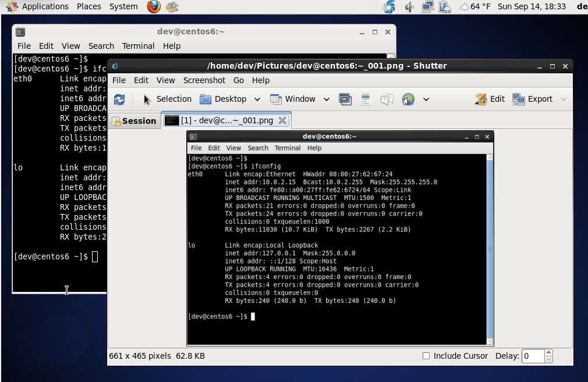
Task: Expand the website capture dropdown arrow
Action: point(426,99)
